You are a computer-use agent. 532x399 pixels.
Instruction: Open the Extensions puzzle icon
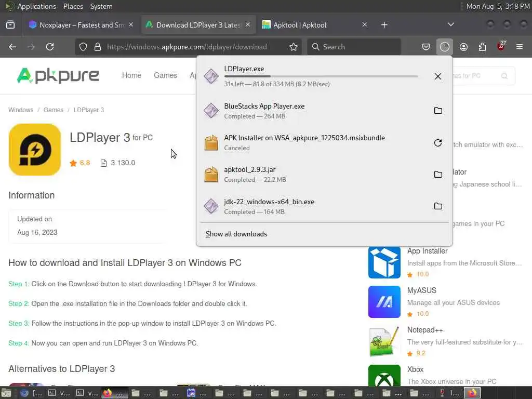point(482,47)
